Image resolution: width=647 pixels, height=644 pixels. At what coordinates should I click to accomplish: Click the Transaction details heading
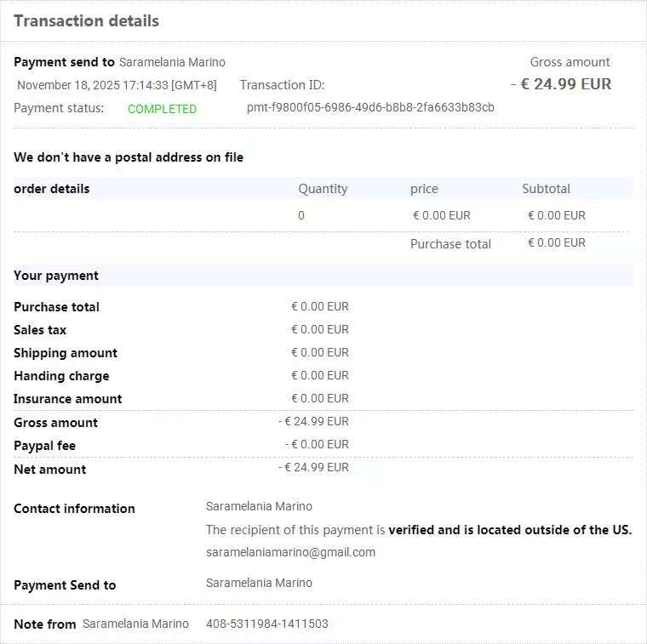86,21
